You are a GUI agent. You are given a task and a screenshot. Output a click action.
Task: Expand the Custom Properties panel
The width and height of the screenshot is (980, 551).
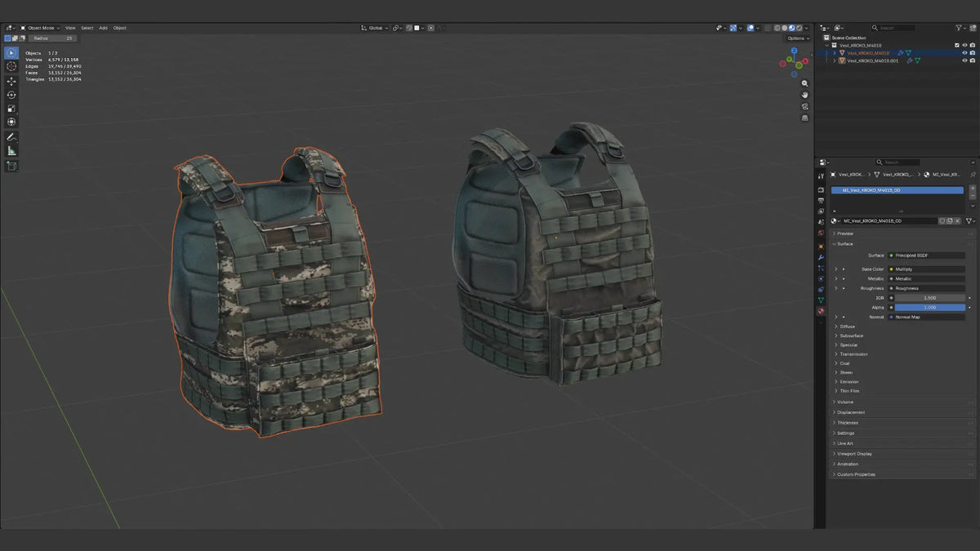(854, 474)
